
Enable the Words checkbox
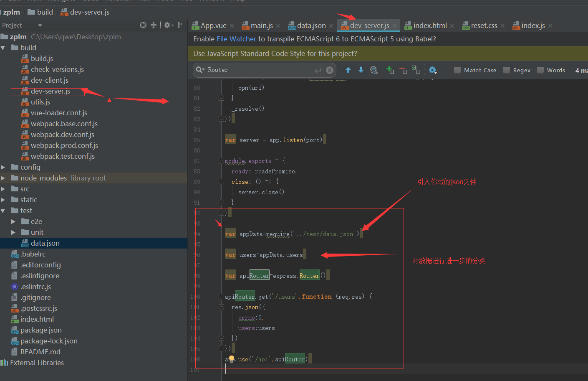pos(540,70)
